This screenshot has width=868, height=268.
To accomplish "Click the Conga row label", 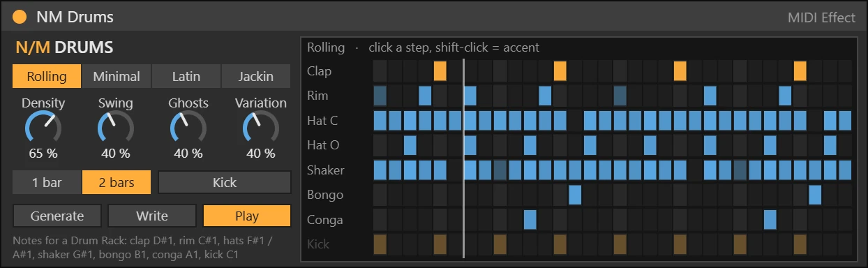I will coord(325,220).
